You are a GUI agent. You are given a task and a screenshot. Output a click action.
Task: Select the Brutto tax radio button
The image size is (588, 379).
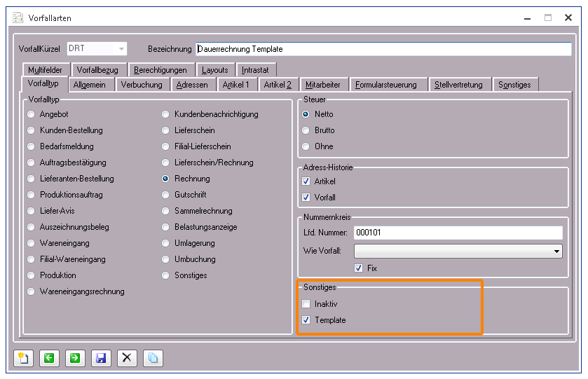306,130
